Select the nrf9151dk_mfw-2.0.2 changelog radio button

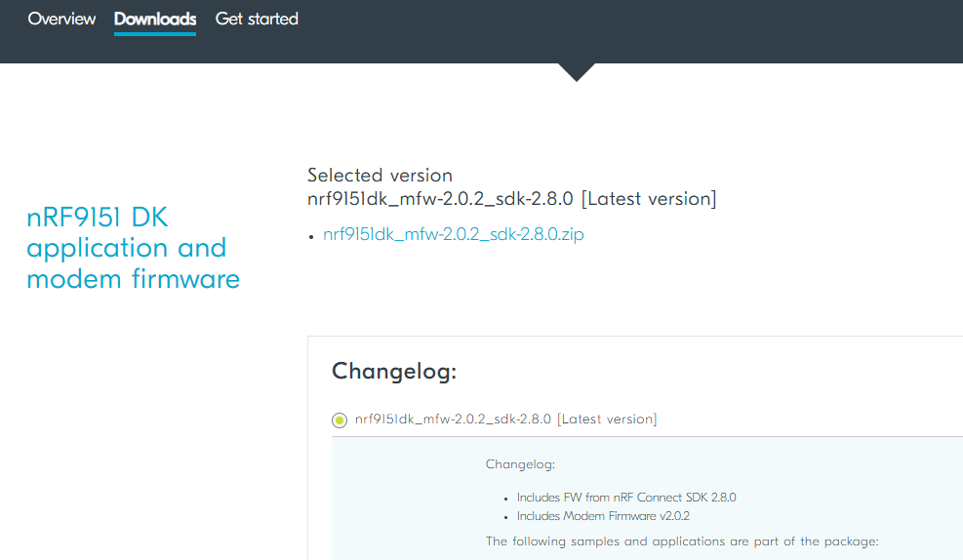340,420
